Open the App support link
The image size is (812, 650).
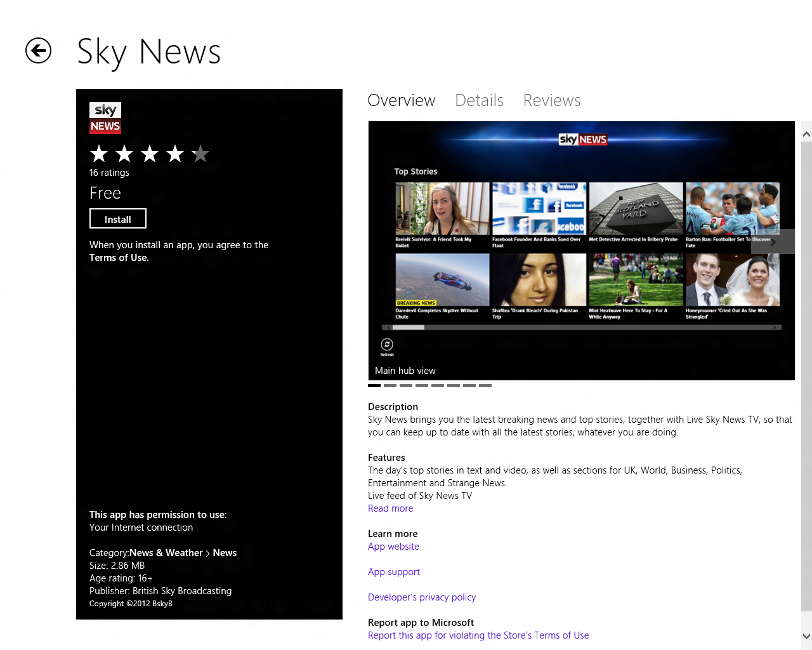pos(394,572)
